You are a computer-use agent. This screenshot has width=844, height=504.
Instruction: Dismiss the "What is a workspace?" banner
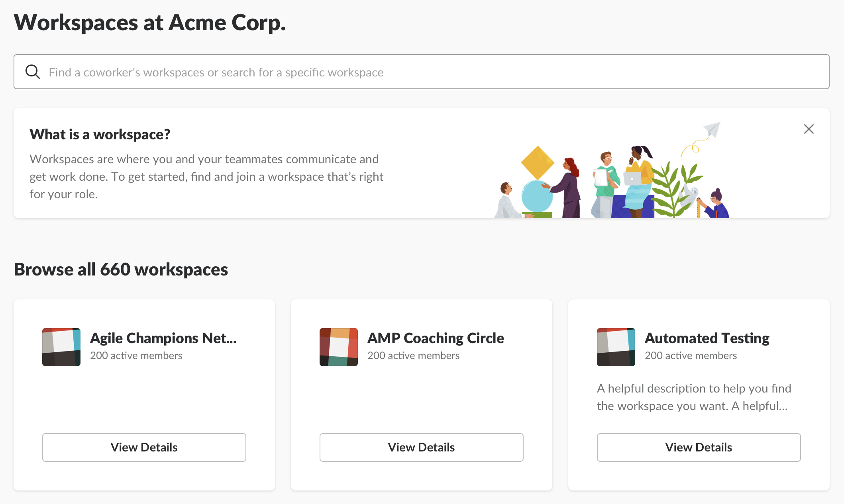click(x=809, y=129)
